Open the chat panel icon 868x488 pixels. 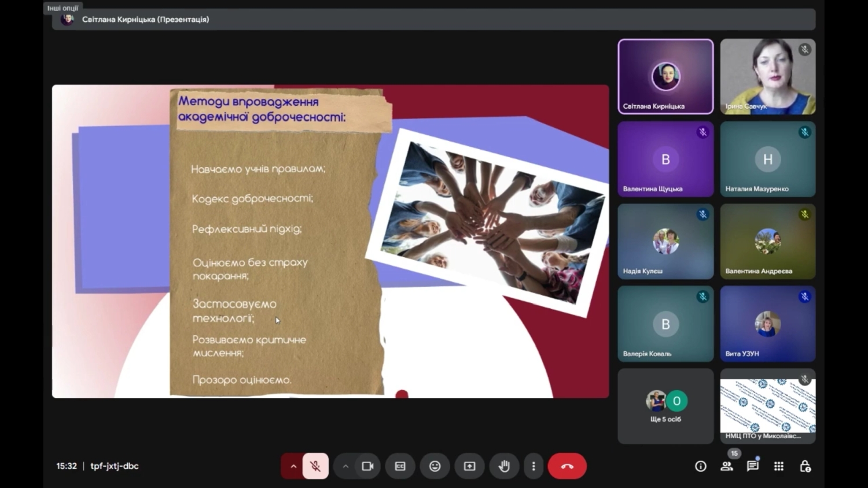tap(753, 466)
